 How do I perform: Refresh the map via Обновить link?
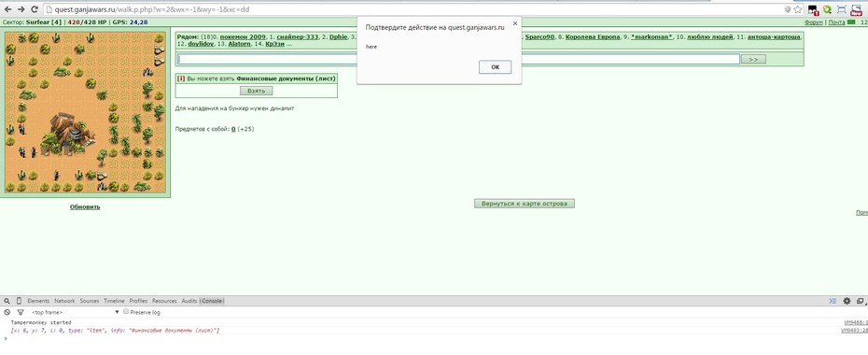point(85,207)
